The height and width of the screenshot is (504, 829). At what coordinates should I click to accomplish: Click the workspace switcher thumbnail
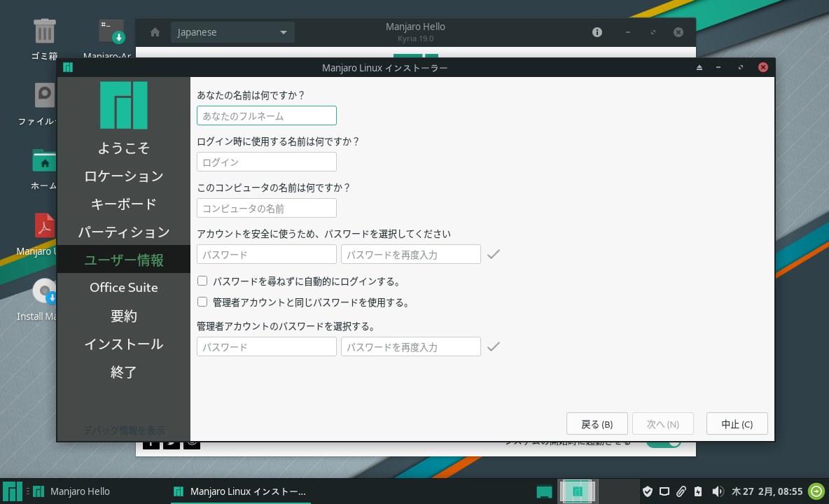pyautogui.click(x=578, y=491)
